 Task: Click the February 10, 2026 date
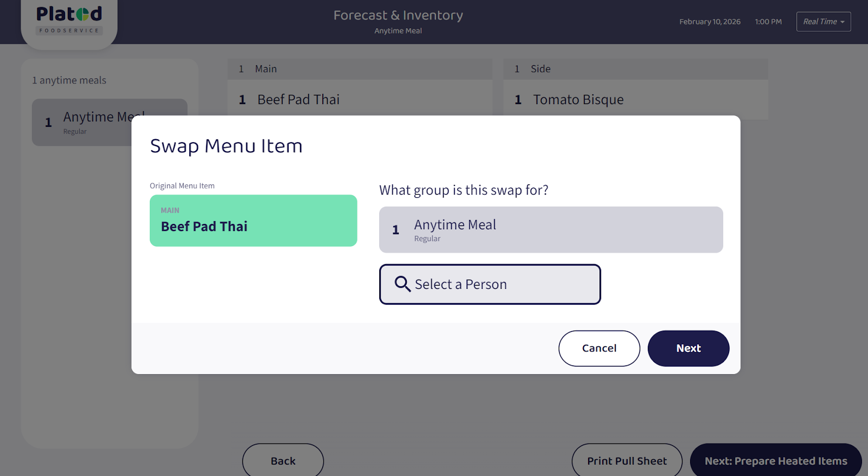point(710,22)
